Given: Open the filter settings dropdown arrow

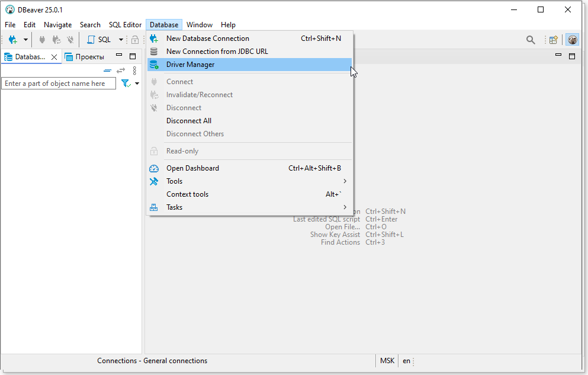Looking at the screenshot, I should tap(137, 84).
